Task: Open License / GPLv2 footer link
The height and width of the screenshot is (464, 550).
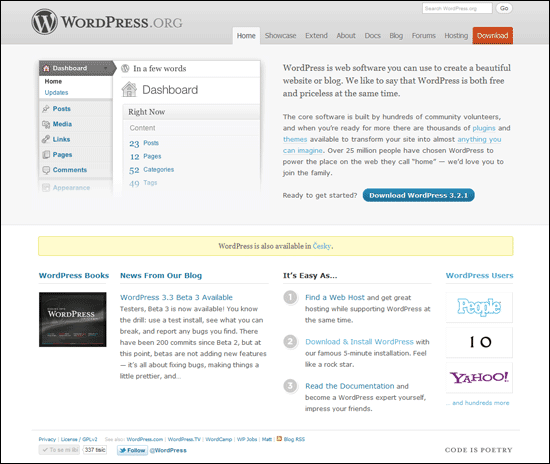Action: (79, 439)
